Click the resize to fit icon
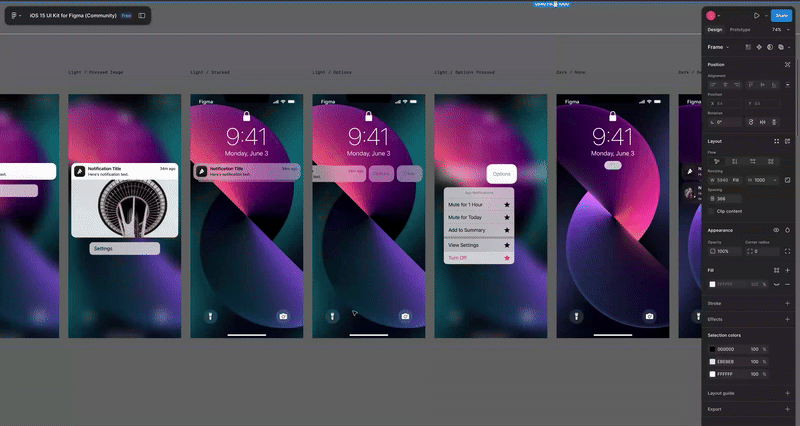The height and width of the screenshot is (426, 800). coord(787,180)
